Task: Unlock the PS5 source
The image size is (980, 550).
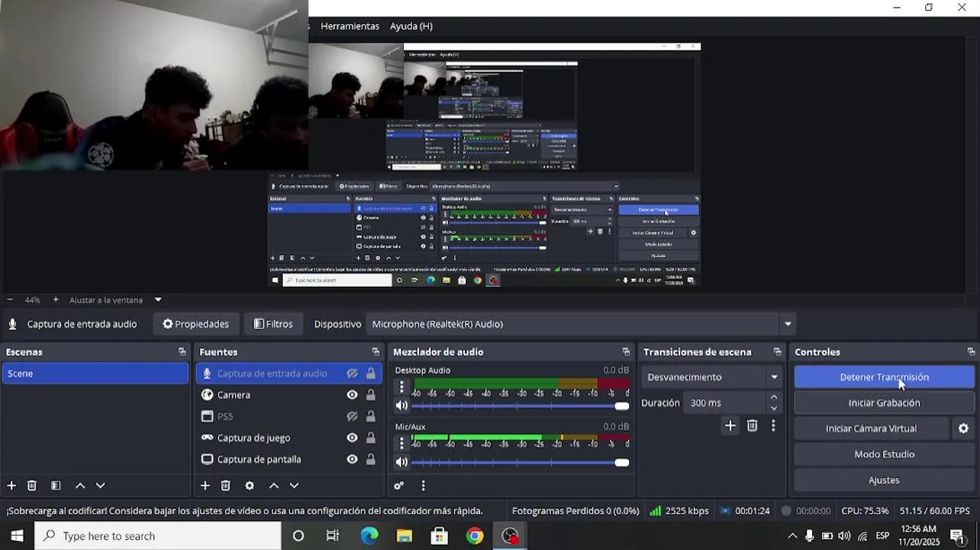Action: pos(371,416)
